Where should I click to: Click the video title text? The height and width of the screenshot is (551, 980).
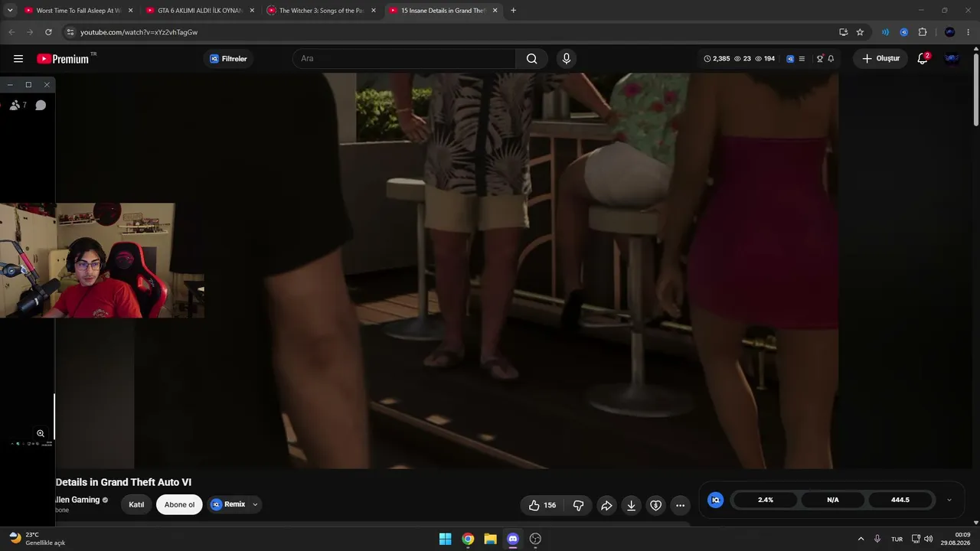coord(123,482)
